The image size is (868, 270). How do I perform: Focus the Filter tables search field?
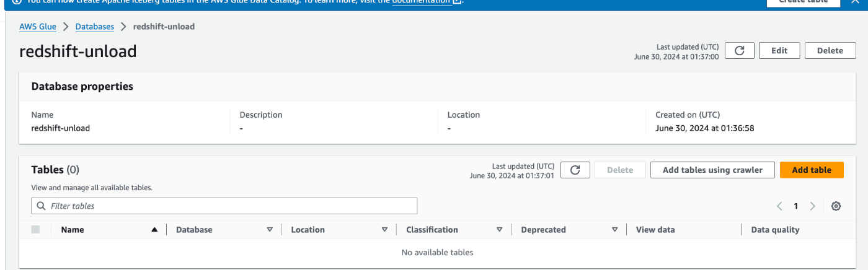224,206
